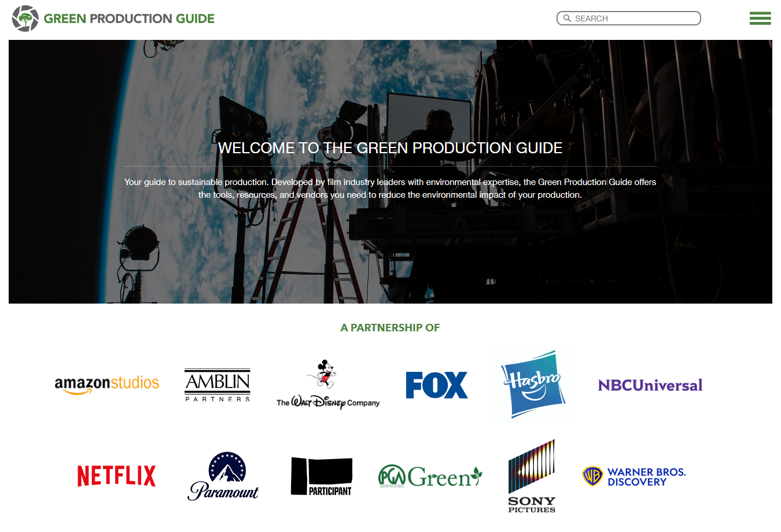Click the 'A PARTNERSHIP OF' heading
Screen dimensions: 781x532
click(390, 328)
